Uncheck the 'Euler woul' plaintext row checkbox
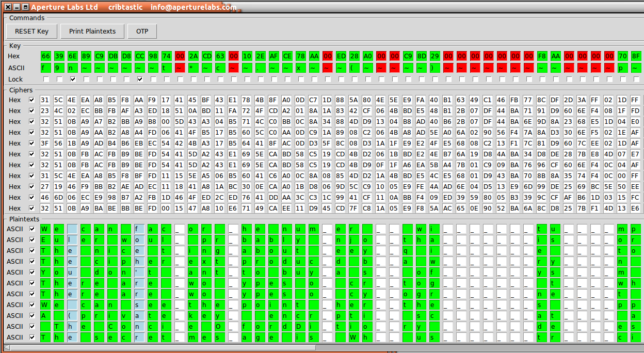Viewport: 644px width, 353px height. point(32,239)
